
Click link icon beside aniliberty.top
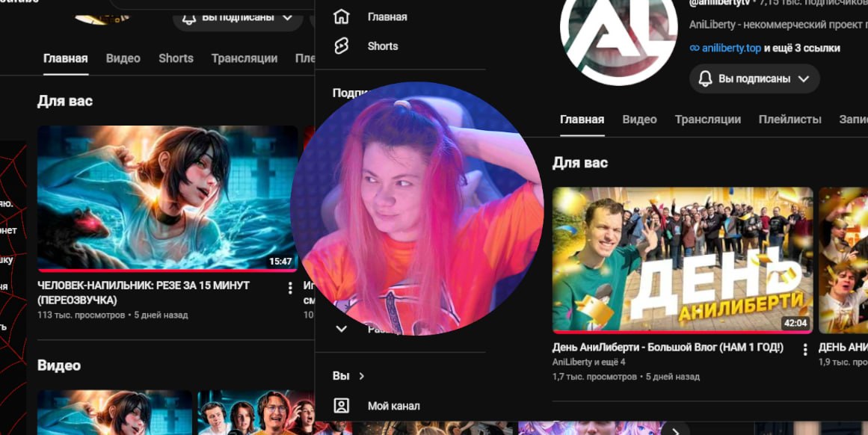pyautogui.click(x=695, y=48)
